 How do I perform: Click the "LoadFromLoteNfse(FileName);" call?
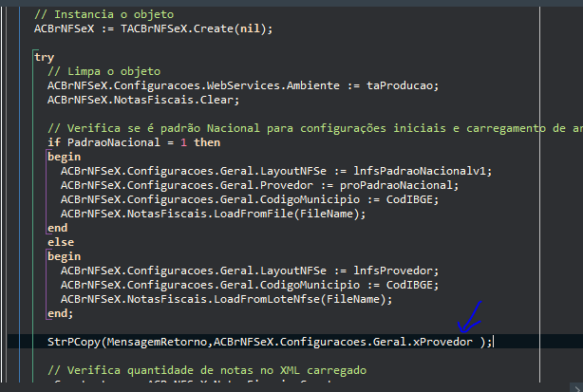click(x=303, y=299)
